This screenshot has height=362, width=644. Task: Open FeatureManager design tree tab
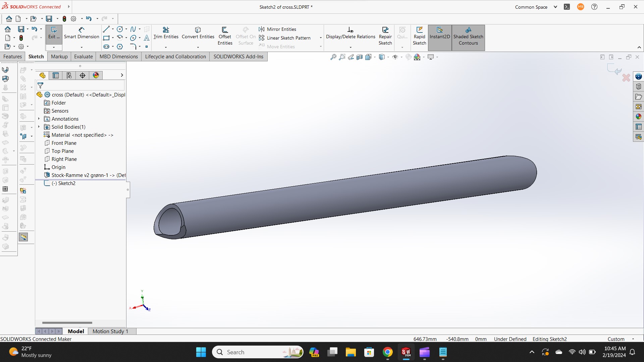click(x=42, y=75)
